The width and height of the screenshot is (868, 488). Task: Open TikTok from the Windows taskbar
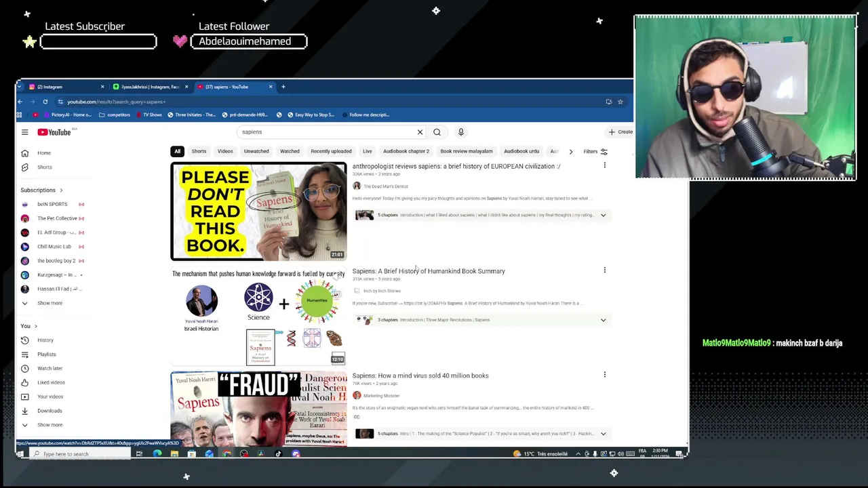pos(278,454)
